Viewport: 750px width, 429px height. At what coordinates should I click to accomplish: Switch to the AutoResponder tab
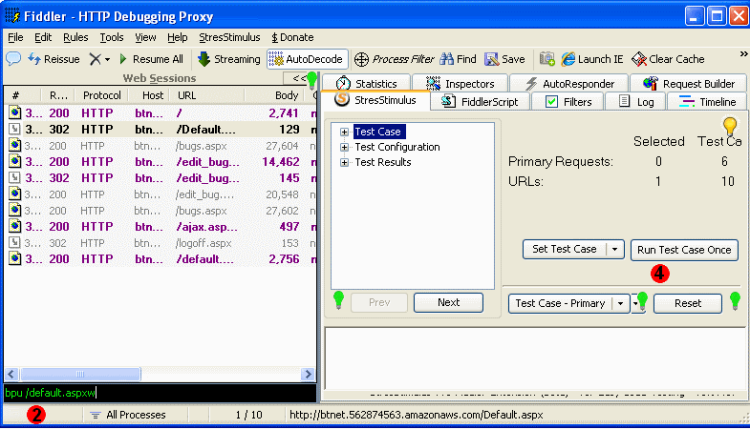[569, 83]
